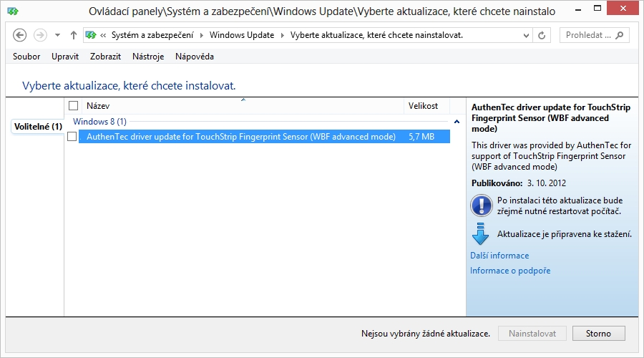Open the Nápověda menu

point(194,57)
